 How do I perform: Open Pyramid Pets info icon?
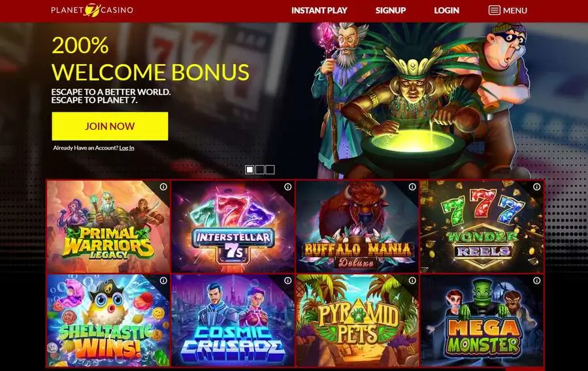[412, 280]
